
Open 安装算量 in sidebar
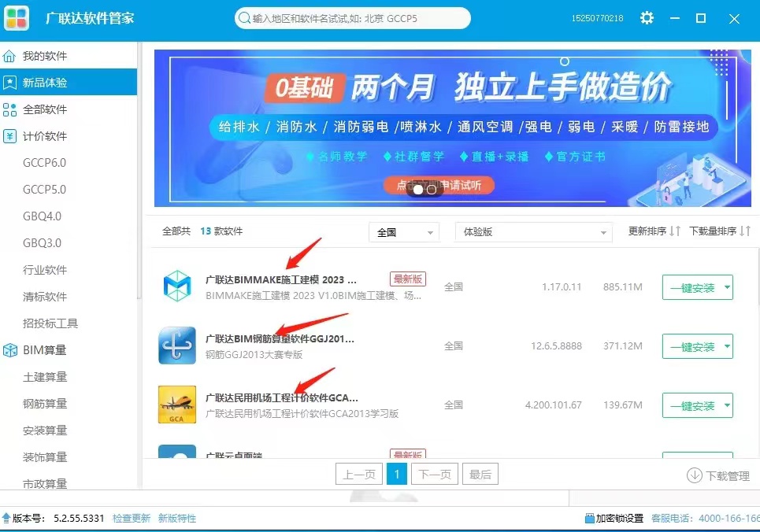coord(45,430)
